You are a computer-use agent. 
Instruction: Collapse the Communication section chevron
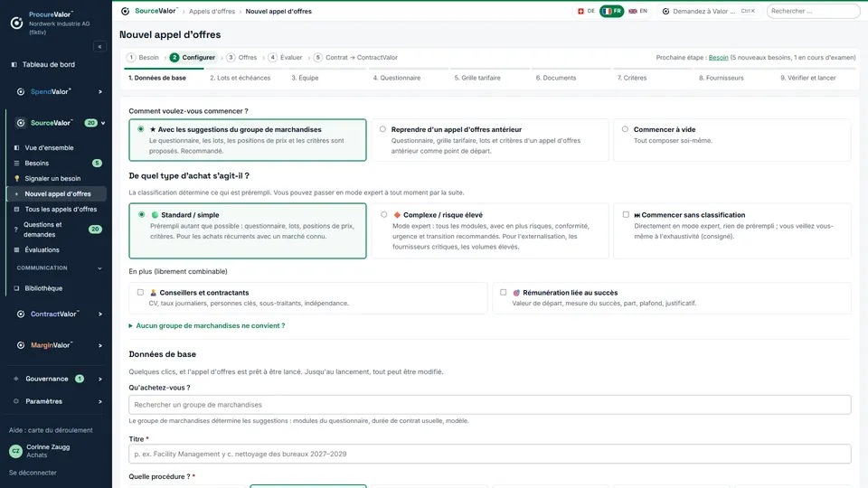pos(99,268)
